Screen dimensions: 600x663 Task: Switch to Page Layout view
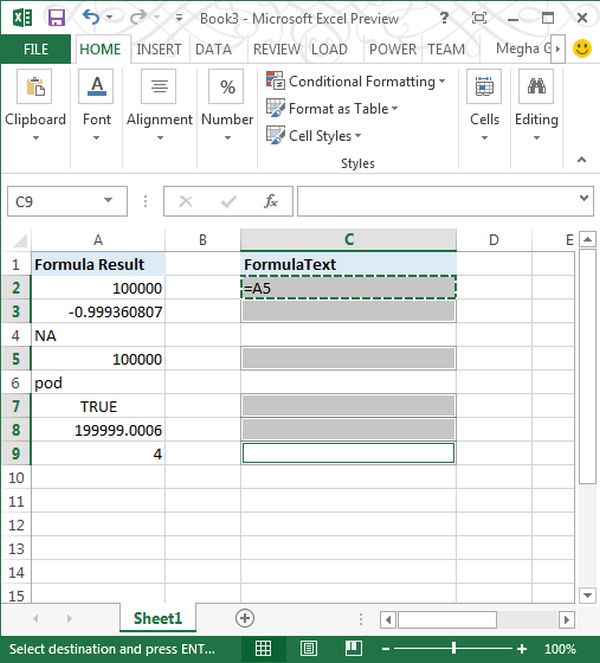pyautogui.click(x=309, y=648)
